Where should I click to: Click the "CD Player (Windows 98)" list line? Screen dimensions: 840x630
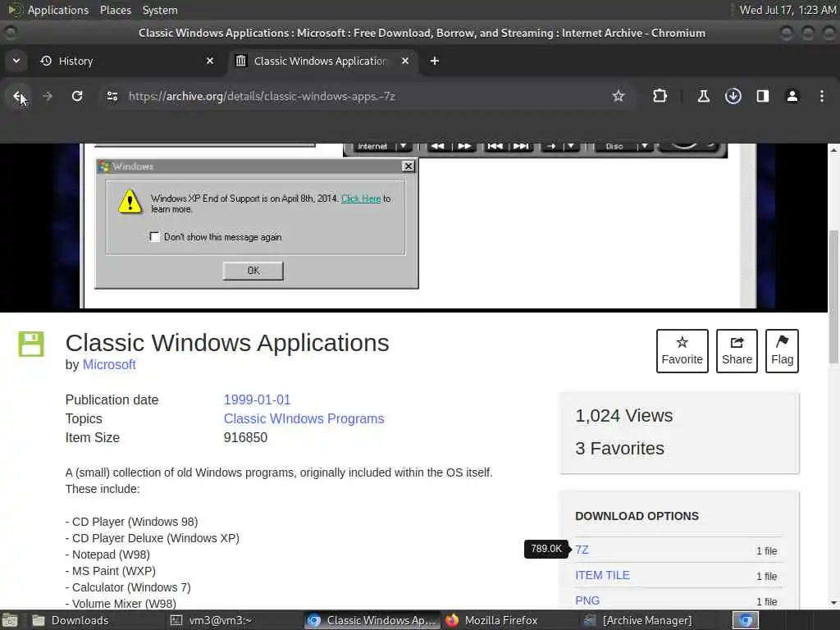tap(132, 522)
